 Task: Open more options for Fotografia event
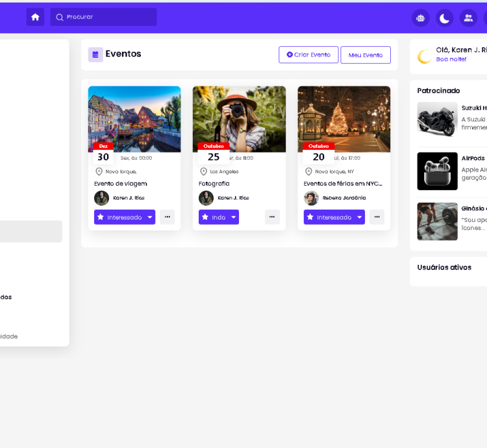point(272,217)
